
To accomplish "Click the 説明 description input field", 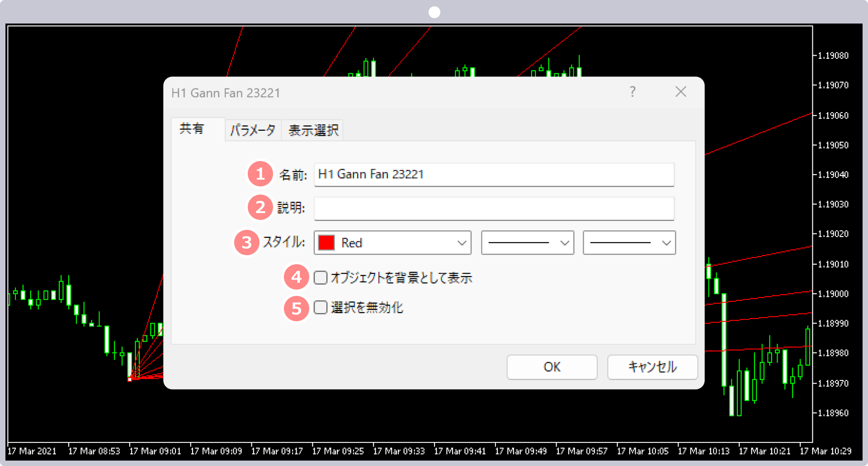I will tap(493, 208).
